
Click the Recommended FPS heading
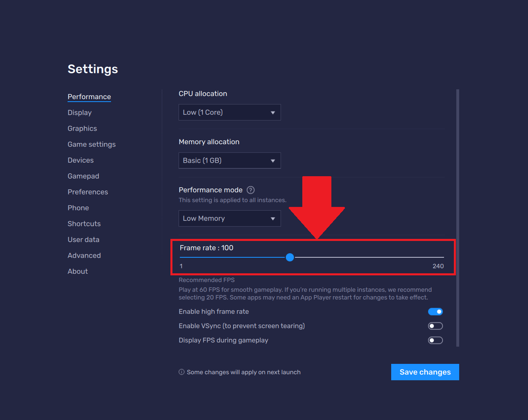[207, 280]
